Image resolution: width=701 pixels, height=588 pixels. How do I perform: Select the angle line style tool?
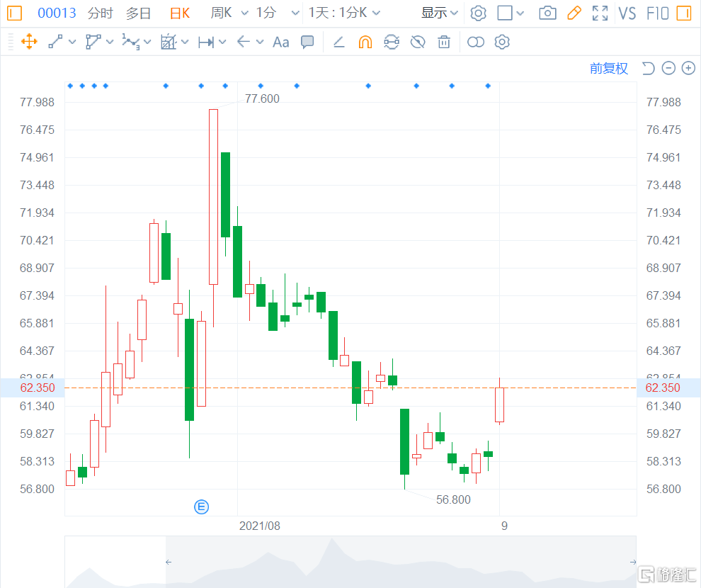pos(339,42)
